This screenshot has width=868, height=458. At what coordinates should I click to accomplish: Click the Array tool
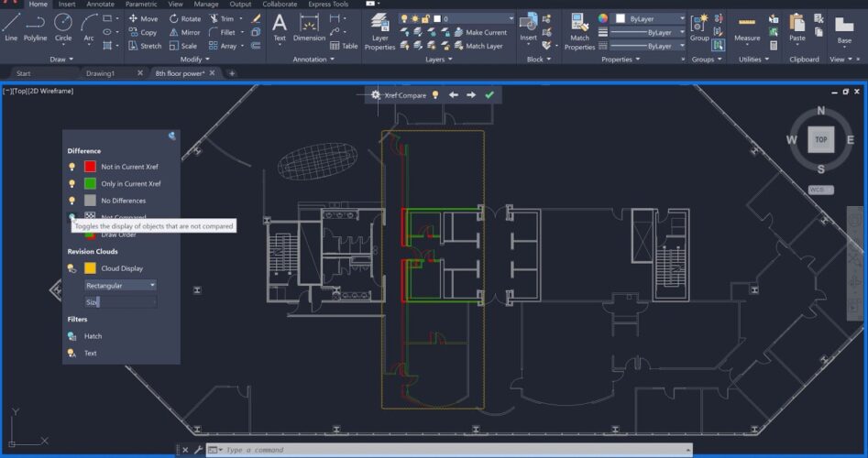[223, 46]
